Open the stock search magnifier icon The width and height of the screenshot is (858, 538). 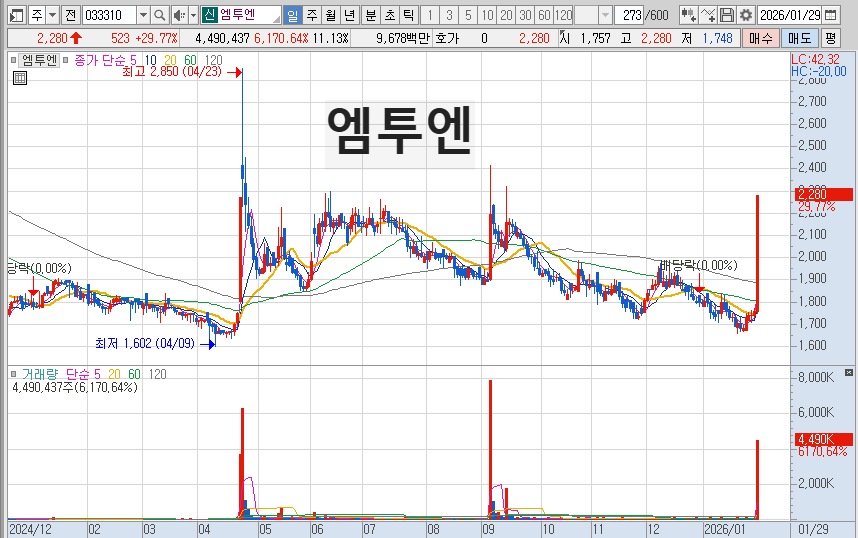click(x=159, y=15)
